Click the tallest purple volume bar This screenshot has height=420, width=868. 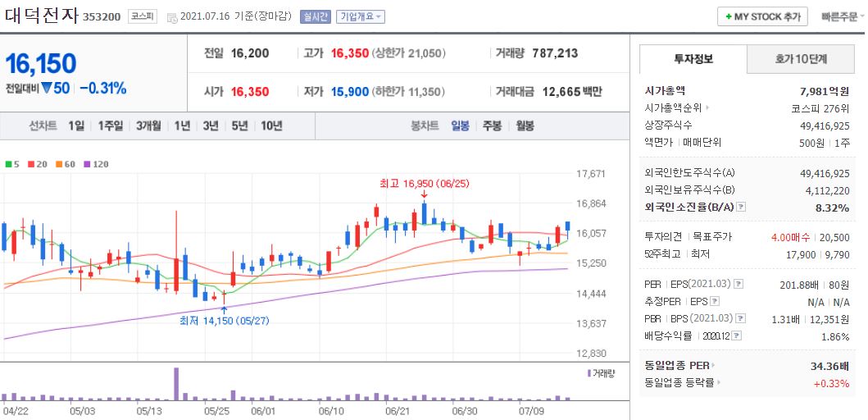(x=176, y=383)
